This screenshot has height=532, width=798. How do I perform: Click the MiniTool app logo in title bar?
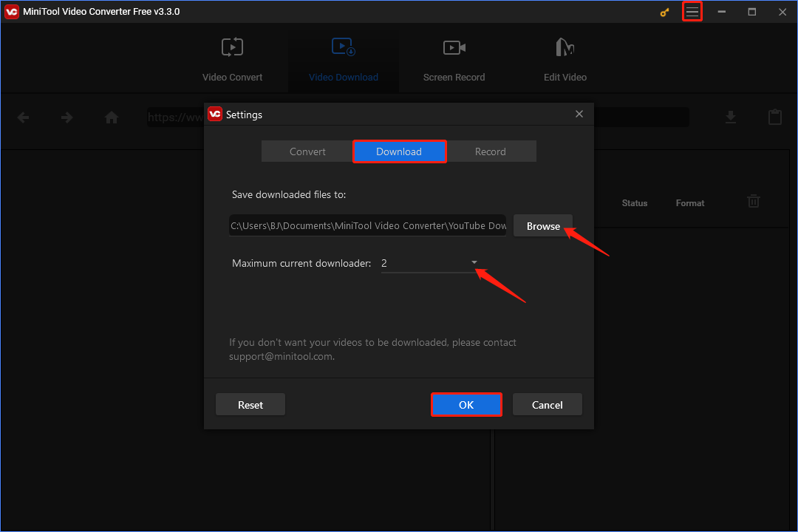(12, 12)
